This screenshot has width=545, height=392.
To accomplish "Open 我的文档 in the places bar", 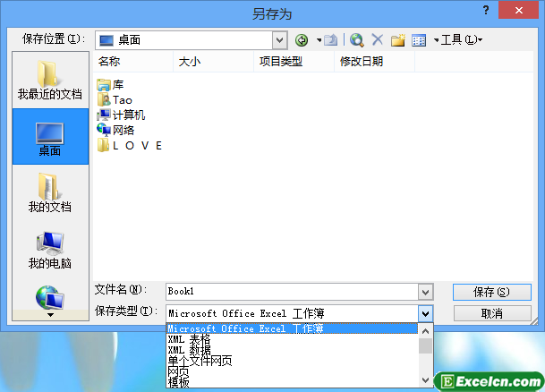I will pos(50,192).
